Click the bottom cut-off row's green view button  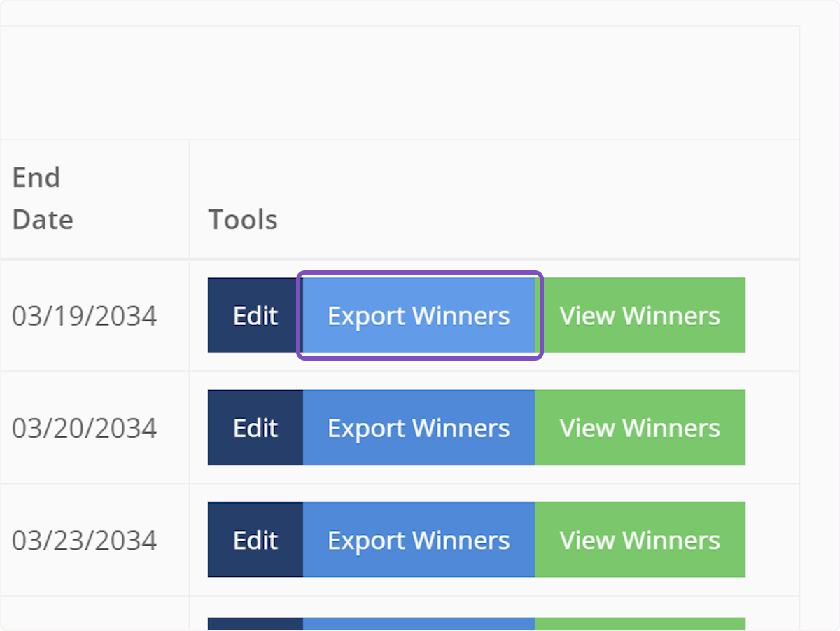coord(640,624)
